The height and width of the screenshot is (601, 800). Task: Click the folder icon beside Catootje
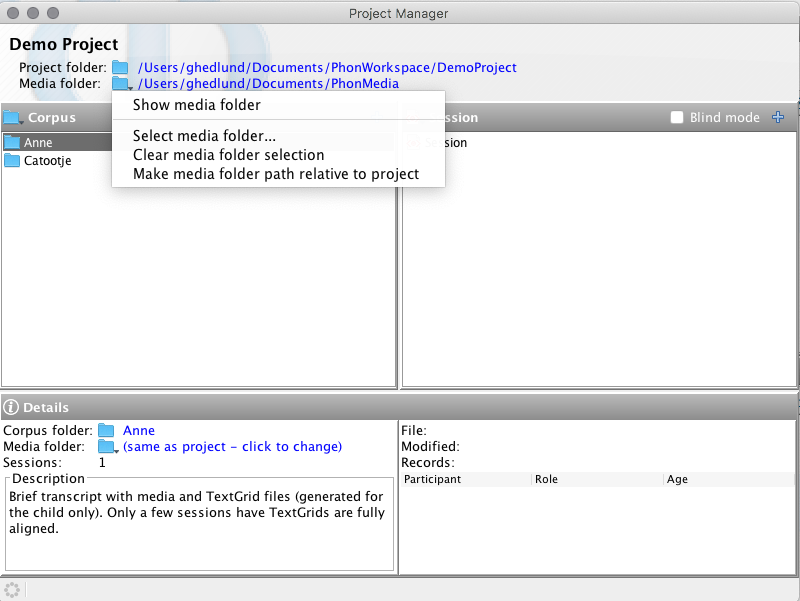tap(13, 161)
